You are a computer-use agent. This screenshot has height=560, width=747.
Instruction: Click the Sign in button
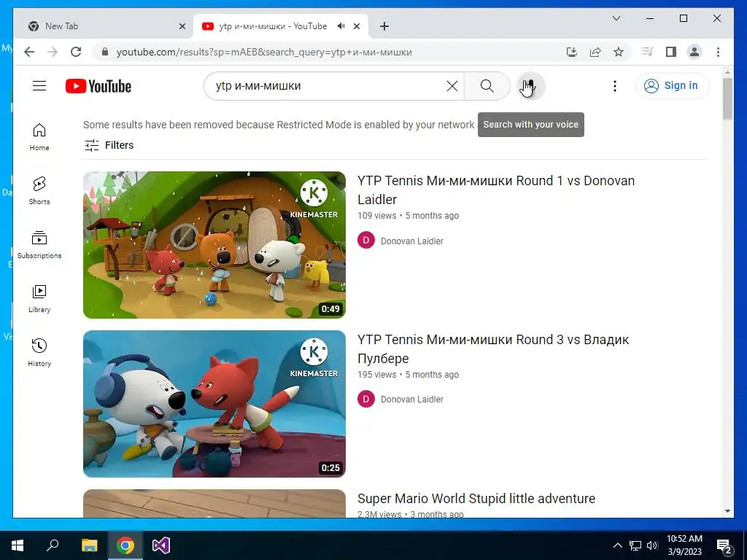point(672,86)
